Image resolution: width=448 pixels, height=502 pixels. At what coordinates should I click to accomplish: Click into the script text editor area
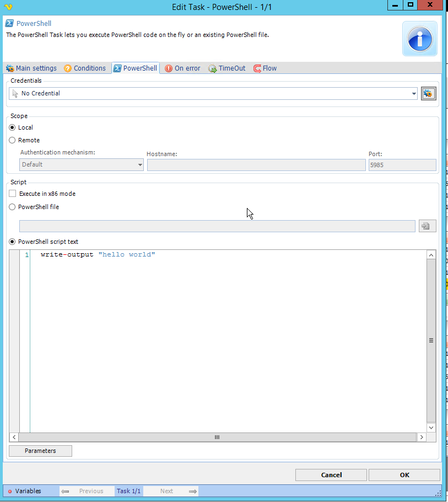pos(220,331)
